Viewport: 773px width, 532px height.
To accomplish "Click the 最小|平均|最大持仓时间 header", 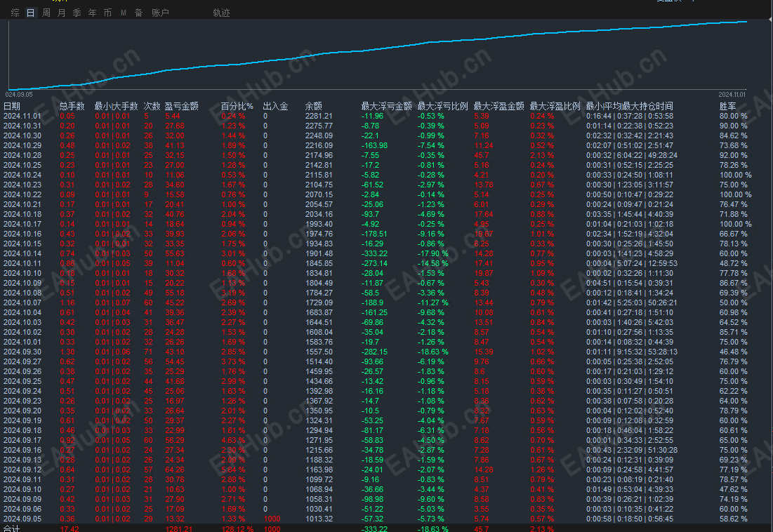I will coord(630,106).
